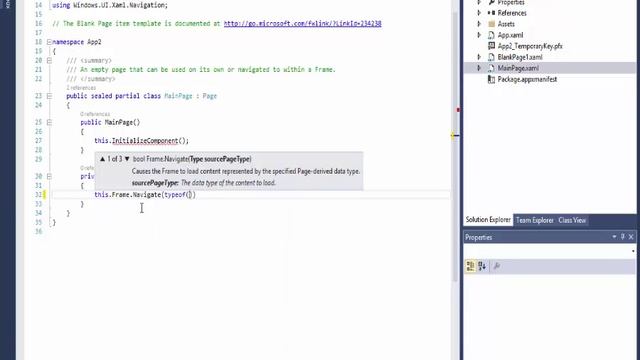Screen dimensions: 640x360
Task: Collapse the summary comment region
Action: pos(49,60)
